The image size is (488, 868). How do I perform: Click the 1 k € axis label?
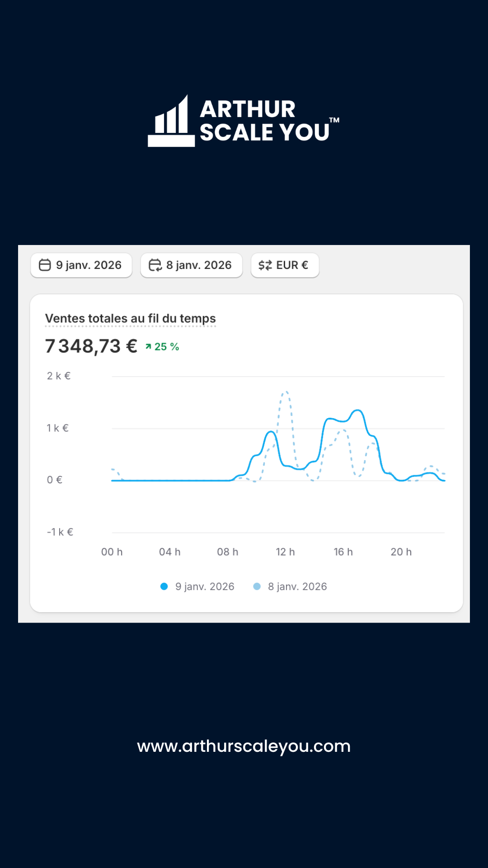coord(58,428)
